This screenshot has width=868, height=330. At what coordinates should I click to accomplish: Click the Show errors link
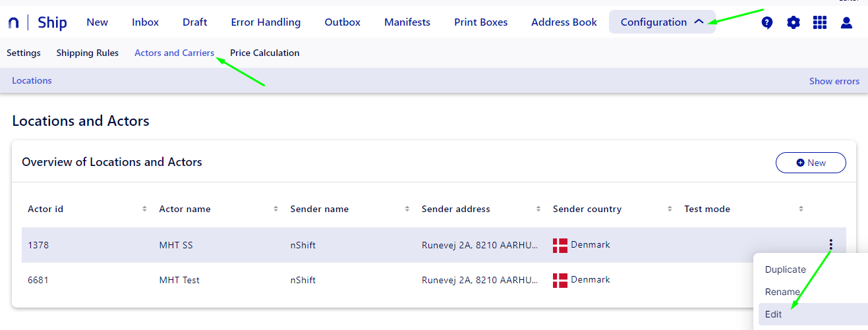[834, 82]
